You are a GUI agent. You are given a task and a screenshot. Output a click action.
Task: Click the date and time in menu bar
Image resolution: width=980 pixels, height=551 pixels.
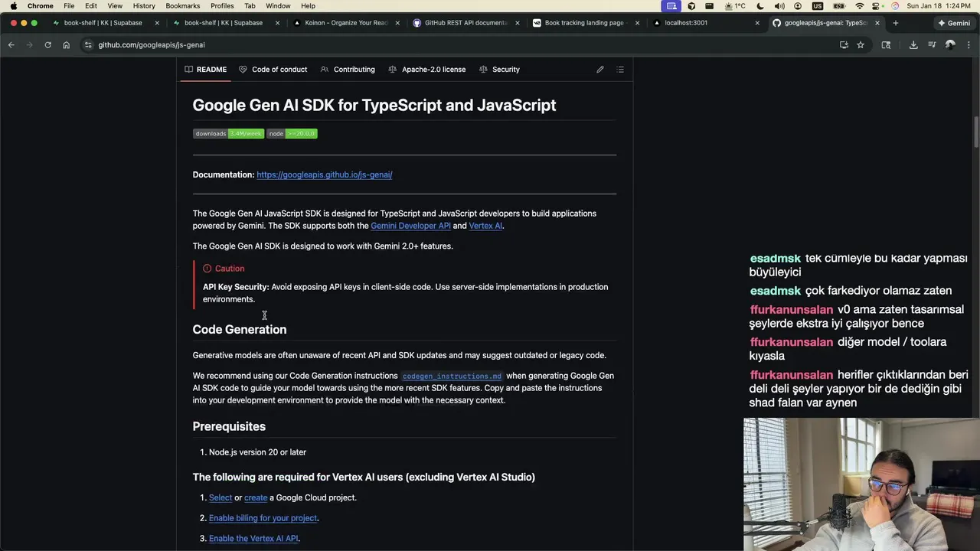(x=938, y=5)
